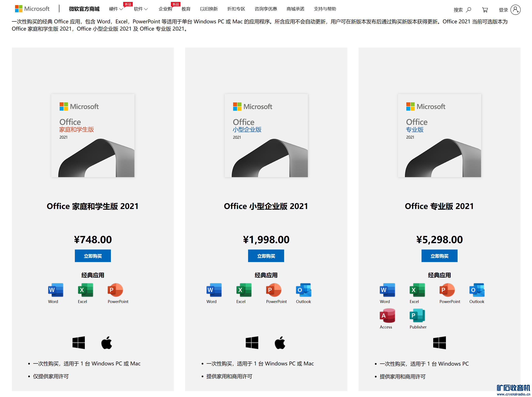Image resolution: width=532 pixels, height=397 pixels.
Task: Click Apple logo under 家庭和学生版 card
Action: (107, 342)
